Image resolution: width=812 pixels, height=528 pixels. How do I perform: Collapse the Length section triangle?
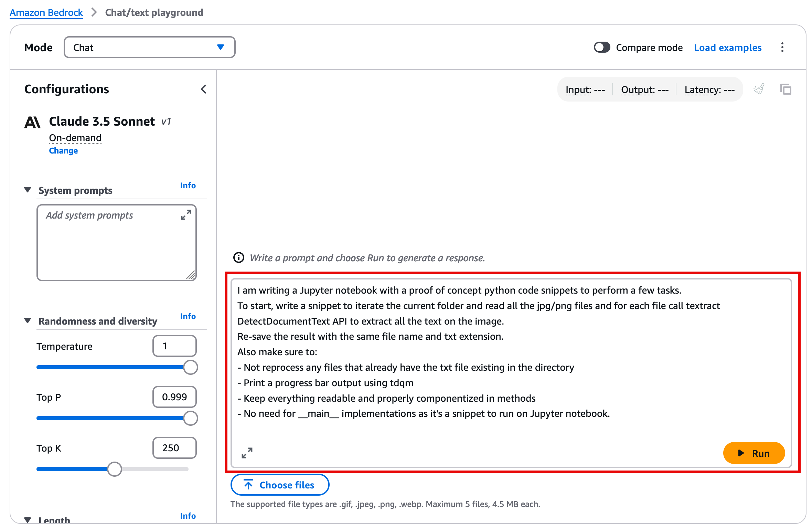28,520
